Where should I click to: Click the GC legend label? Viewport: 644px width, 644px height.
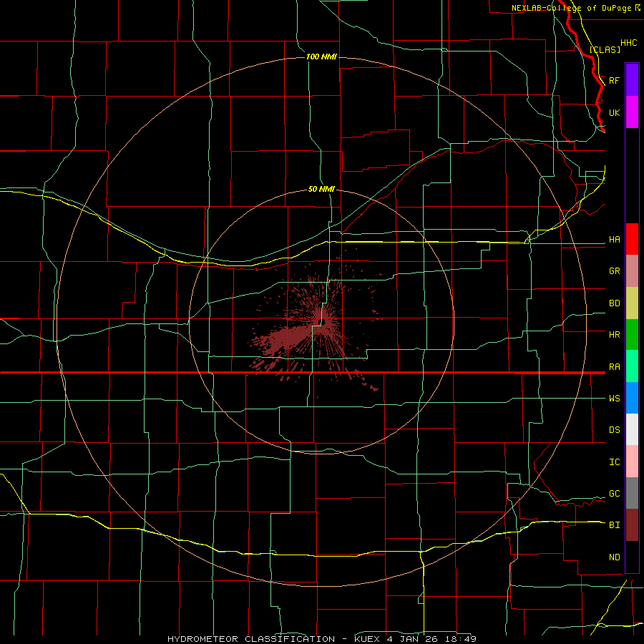pos(614,494)
